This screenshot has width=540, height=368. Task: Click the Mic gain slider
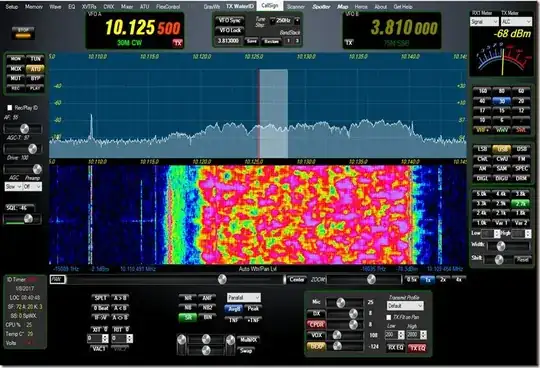point(344,303)
